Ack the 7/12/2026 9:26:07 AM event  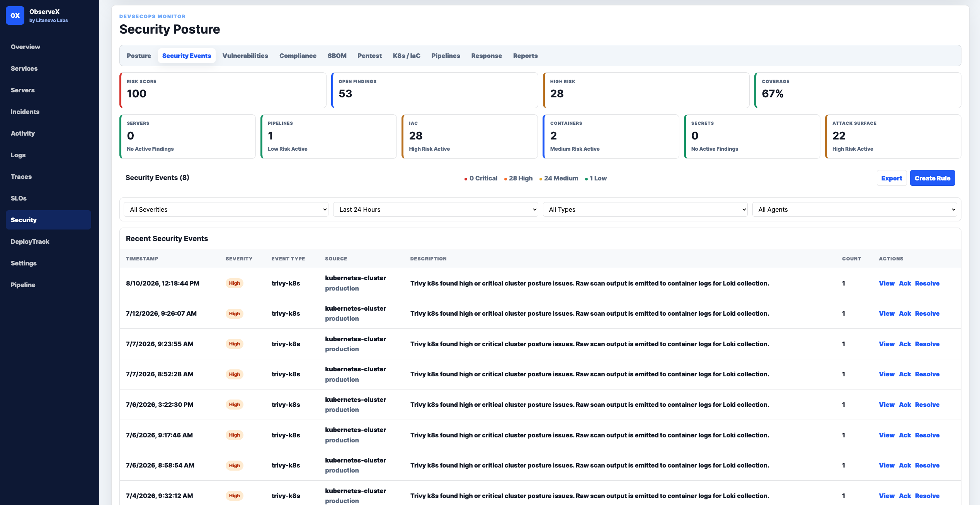905,313
